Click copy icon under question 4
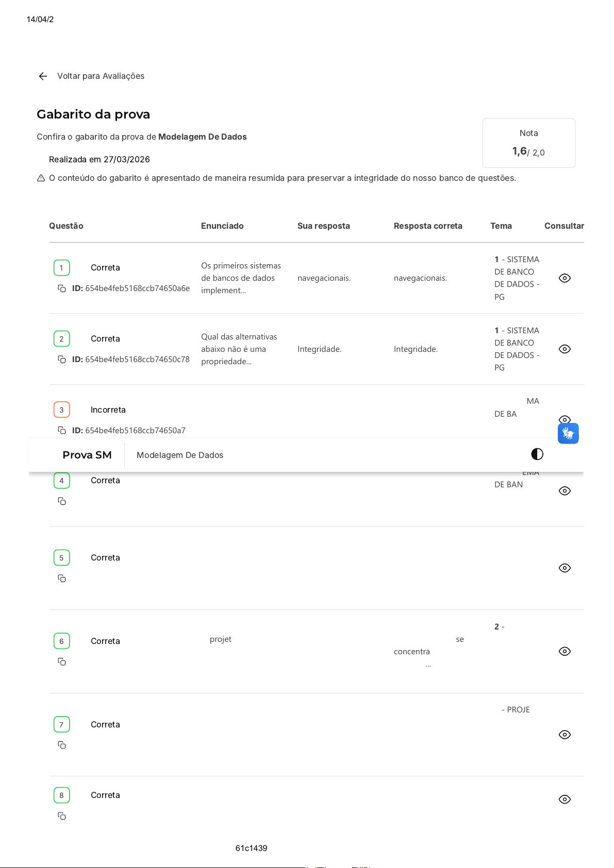This screenshot has height=868, width=614. click(62, 501)
